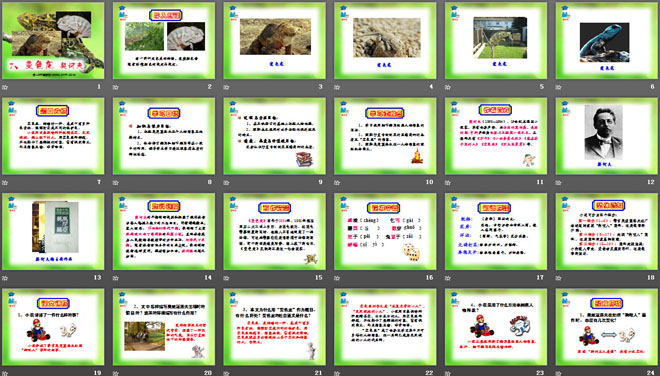The height and width of the screenshot is (376, 660).
Task: Select slide 23 thumbnail with Mario and cartoon tooth
Action: point(496,327)
